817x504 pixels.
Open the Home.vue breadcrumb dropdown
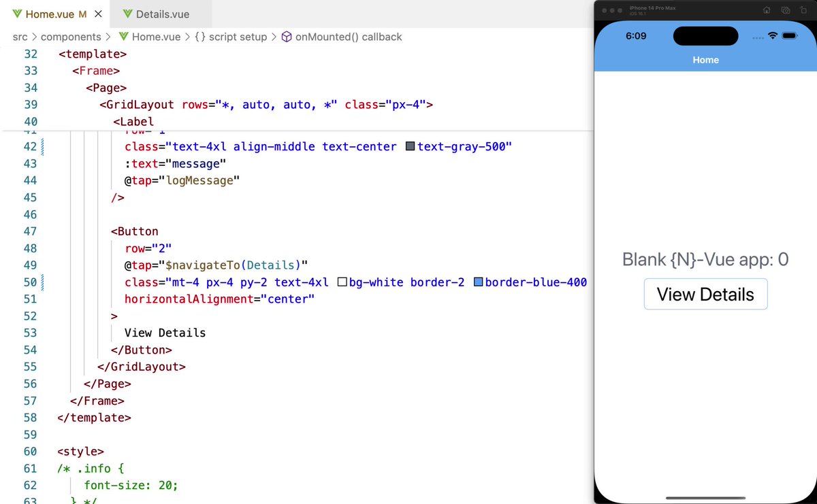point(155,37)
